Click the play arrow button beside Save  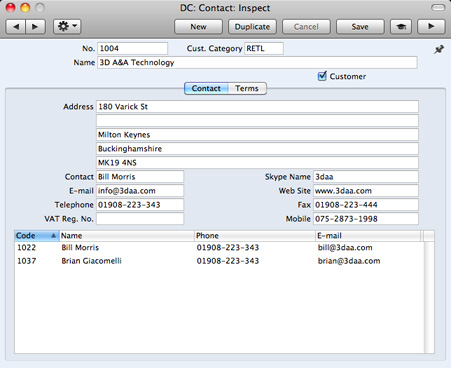[431, 27]
